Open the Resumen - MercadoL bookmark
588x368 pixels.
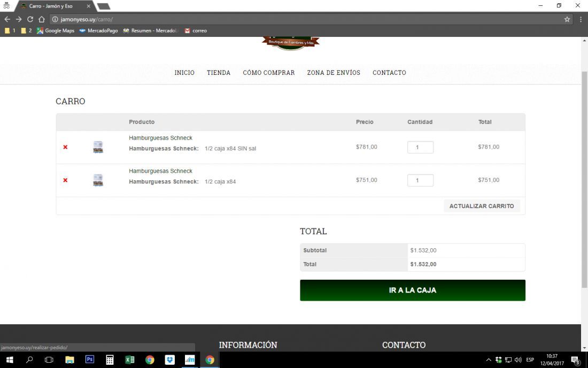pyautogui.click(x=151, y=31)
